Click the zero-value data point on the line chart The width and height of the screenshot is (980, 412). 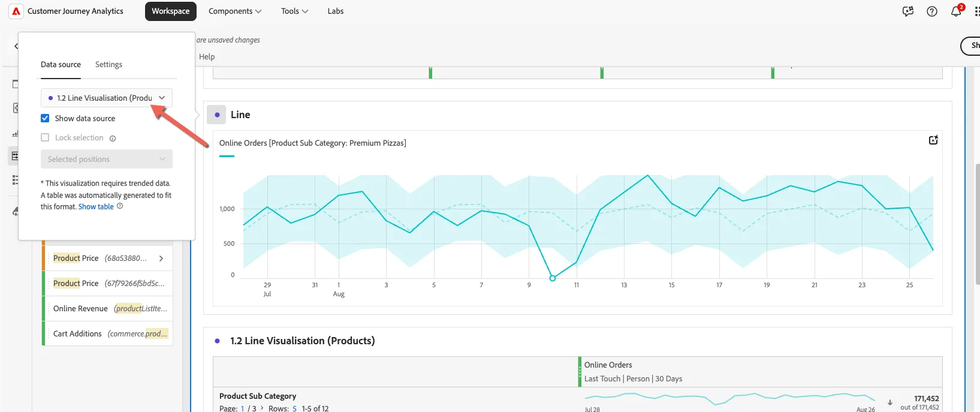tap(553, 278)
